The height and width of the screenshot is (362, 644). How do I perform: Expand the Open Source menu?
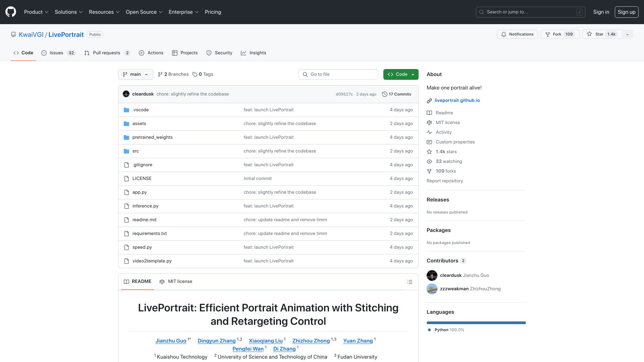[144, 12]
